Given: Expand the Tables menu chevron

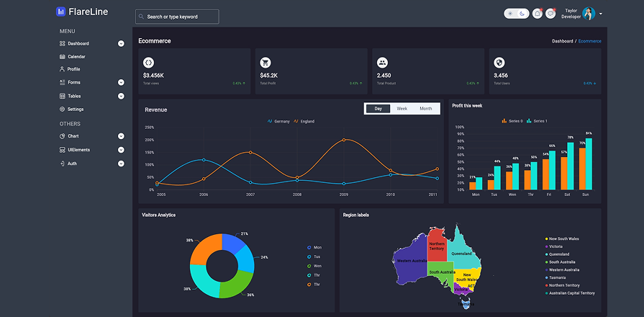Looking at the screenshot, I should pos(121,97).
